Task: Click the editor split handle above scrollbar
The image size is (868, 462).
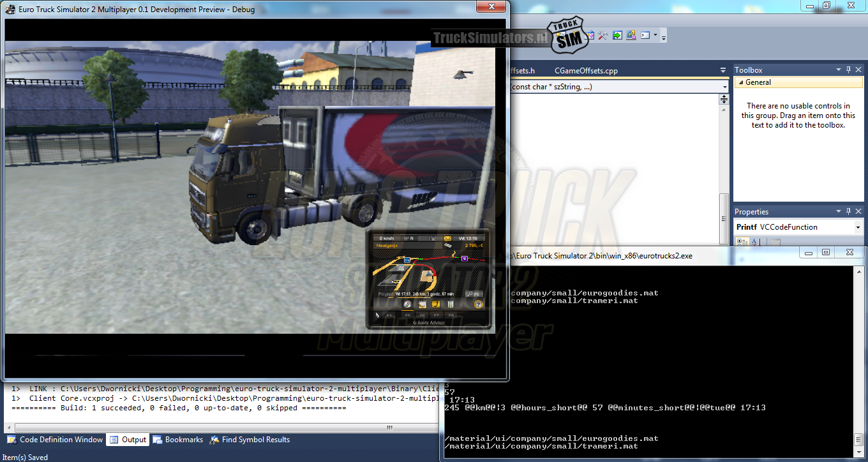Action: (724, 100)
